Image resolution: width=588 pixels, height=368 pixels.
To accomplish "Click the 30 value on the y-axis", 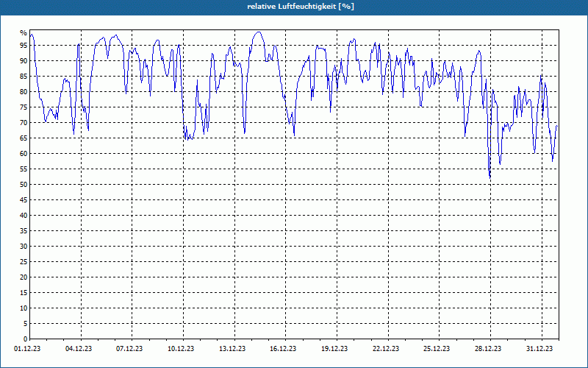I will tap(24, 247).
